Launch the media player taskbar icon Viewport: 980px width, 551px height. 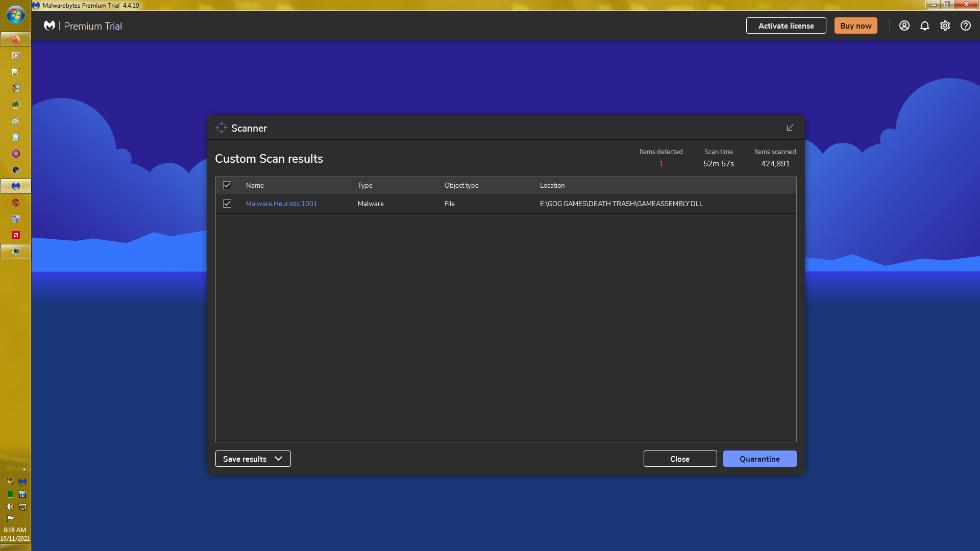16,56
